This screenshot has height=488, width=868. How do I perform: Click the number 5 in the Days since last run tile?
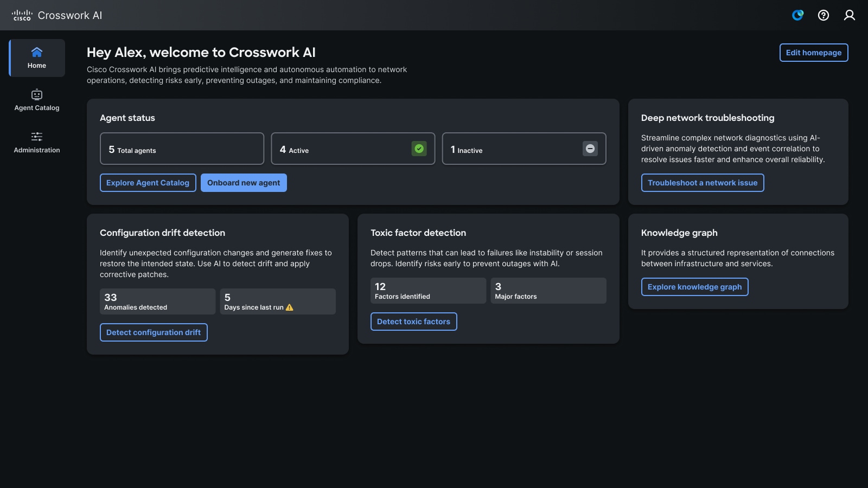pyautogui.click(x=227, y=297)
